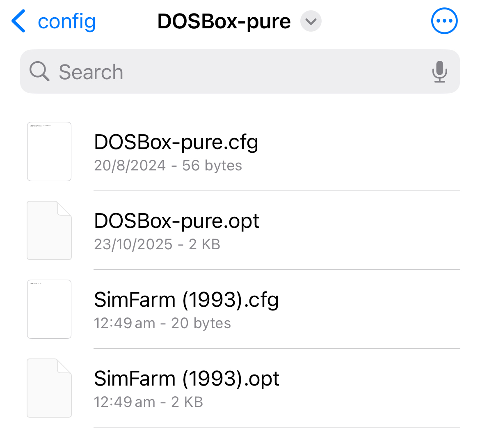Image resolution: width=480 pixels, height=448 pixels.
Task: Go back to the config folder
Action: tap(66, 21)
